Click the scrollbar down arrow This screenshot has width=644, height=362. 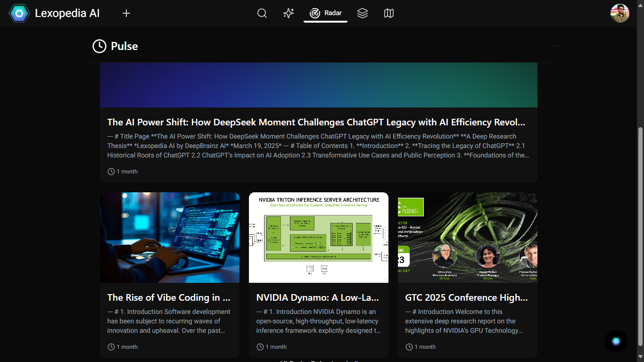click(640, 358)
